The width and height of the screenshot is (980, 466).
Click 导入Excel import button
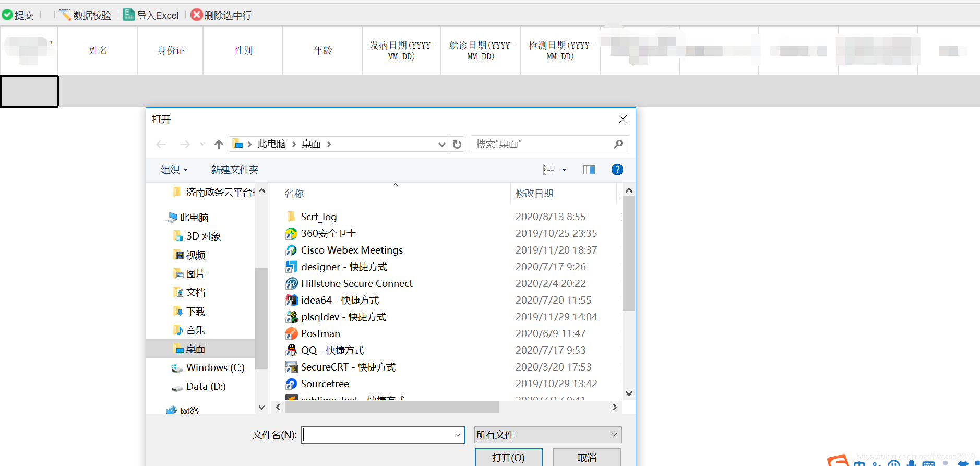point(151,15)
